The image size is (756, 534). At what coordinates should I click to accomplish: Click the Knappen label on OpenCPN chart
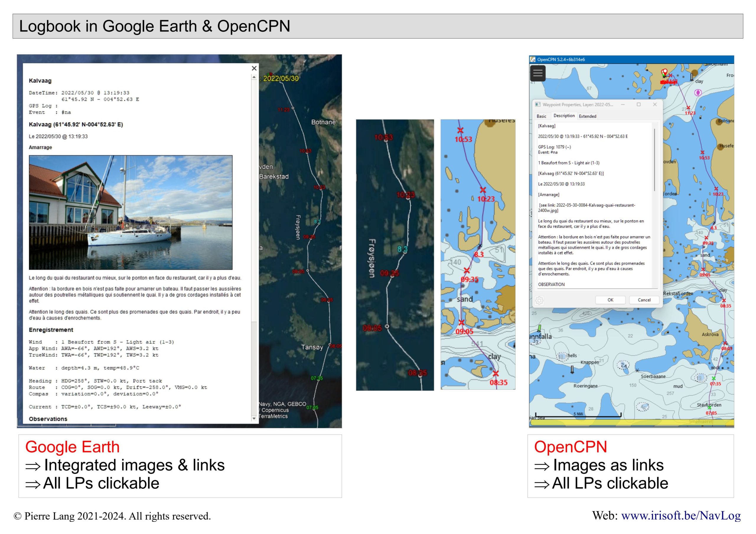590,362
